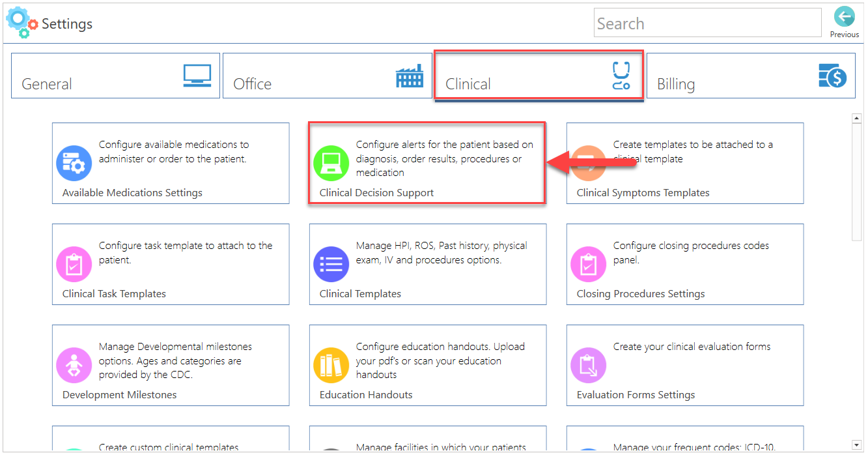Click the Clinical tab stethoscope icon
Viewport: 868px width, 453px height.
pyautogui.click(x=621, y=76)
